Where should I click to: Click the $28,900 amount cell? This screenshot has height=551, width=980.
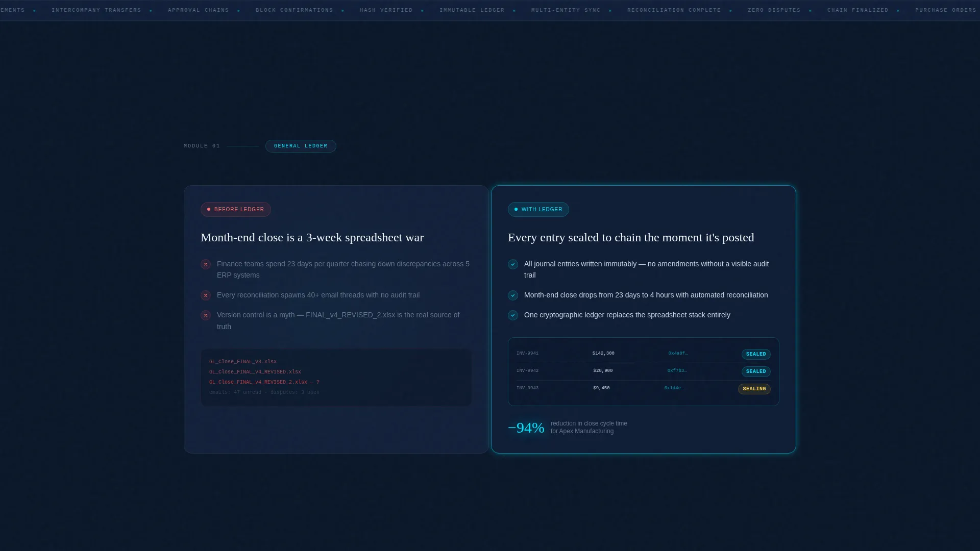(x=603, y=370)
